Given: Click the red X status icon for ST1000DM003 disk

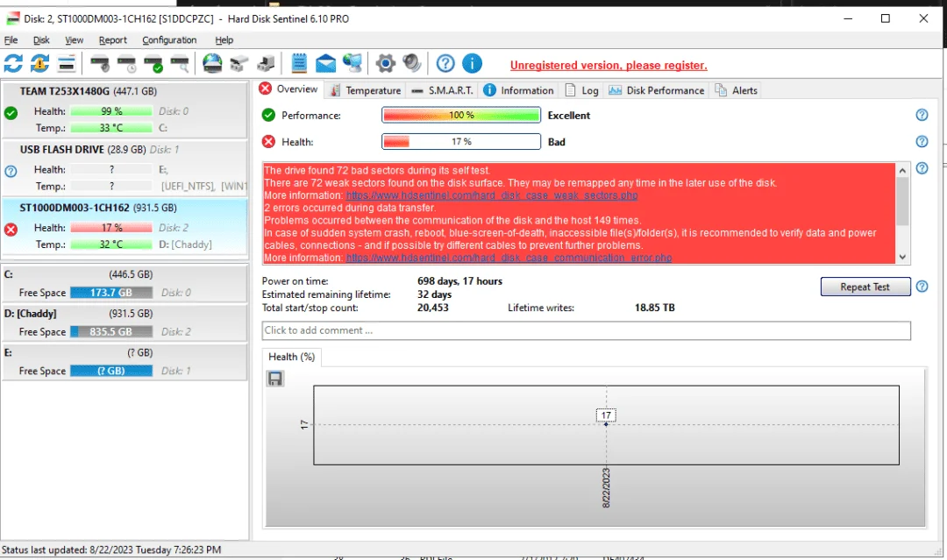Looking at the screenshot, I should coord(11,230).
